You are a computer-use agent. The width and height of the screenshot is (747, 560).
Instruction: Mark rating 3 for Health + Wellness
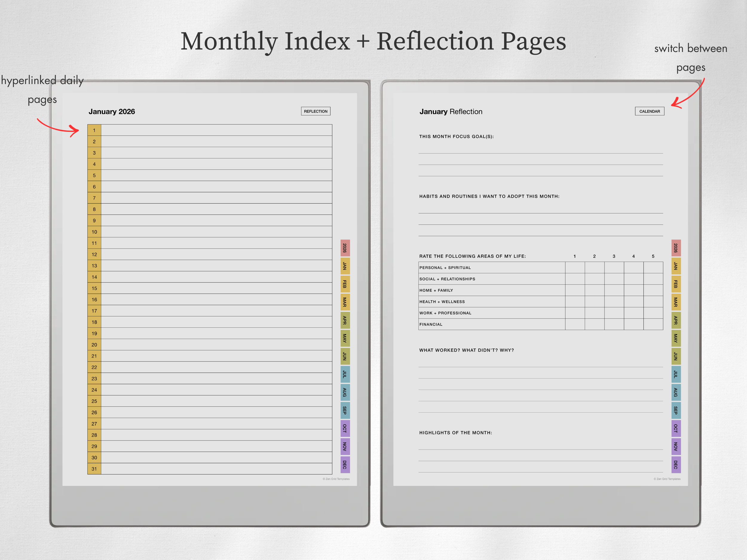[x=614, y=301]
